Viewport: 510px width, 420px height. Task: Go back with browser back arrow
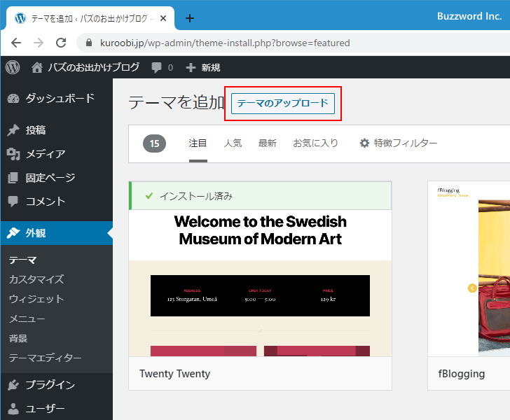click(16, 43)
